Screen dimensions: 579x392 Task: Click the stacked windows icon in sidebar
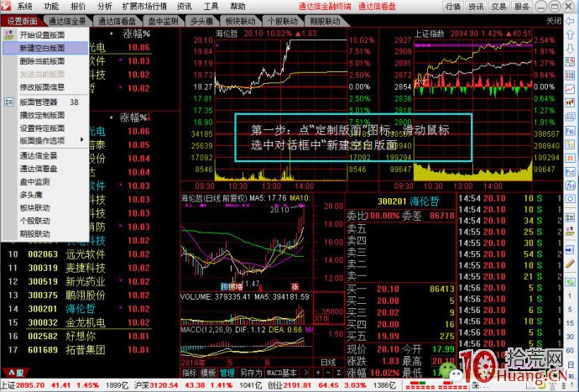570,118
